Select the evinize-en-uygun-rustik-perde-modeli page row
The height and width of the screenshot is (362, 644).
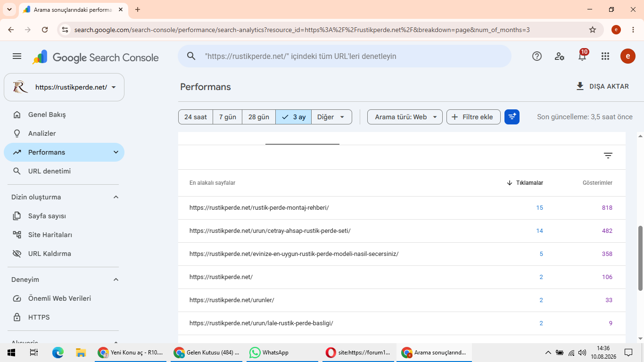coord(402,254)
